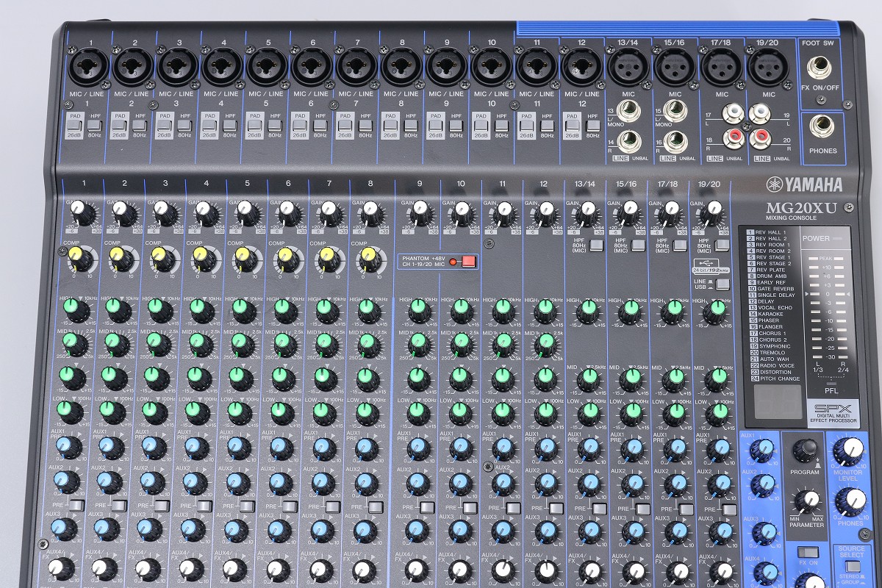Toggle the channel 1 PAD 26dB switch

pos(74,125)
